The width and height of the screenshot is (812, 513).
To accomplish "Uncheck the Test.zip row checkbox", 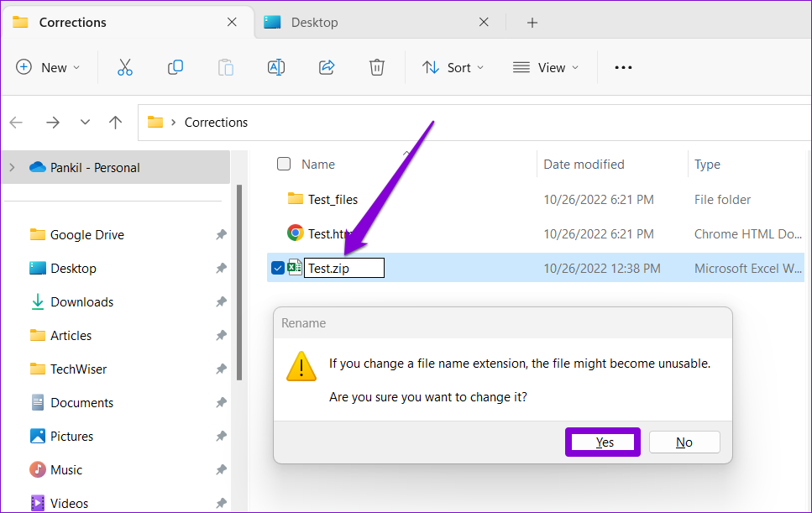I will click(x=278, y=268).
